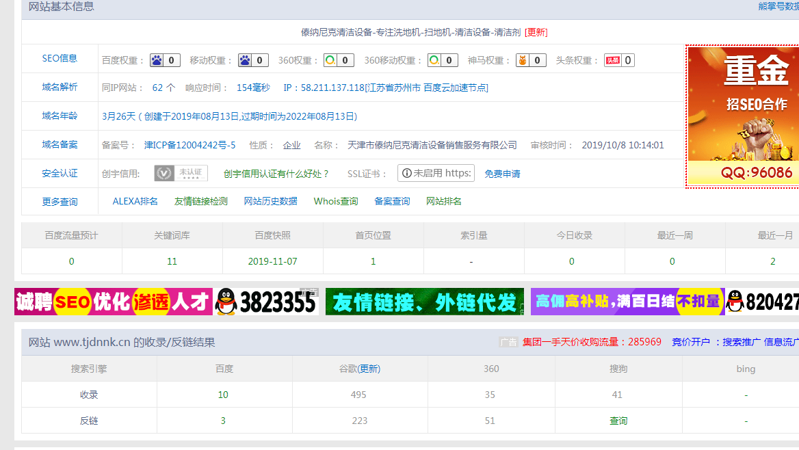Open 网站历史数据 link
This screenshot has height=450, width=799.
(x=271, y=201)
